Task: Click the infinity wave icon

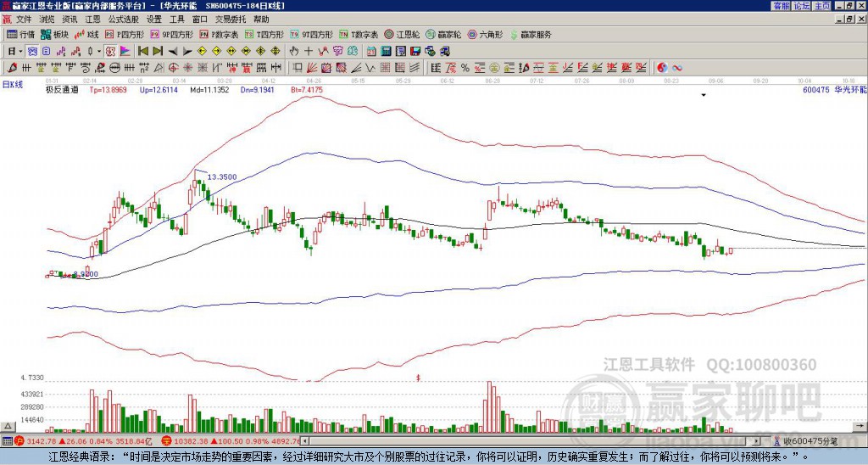Action: coord(676,68)
